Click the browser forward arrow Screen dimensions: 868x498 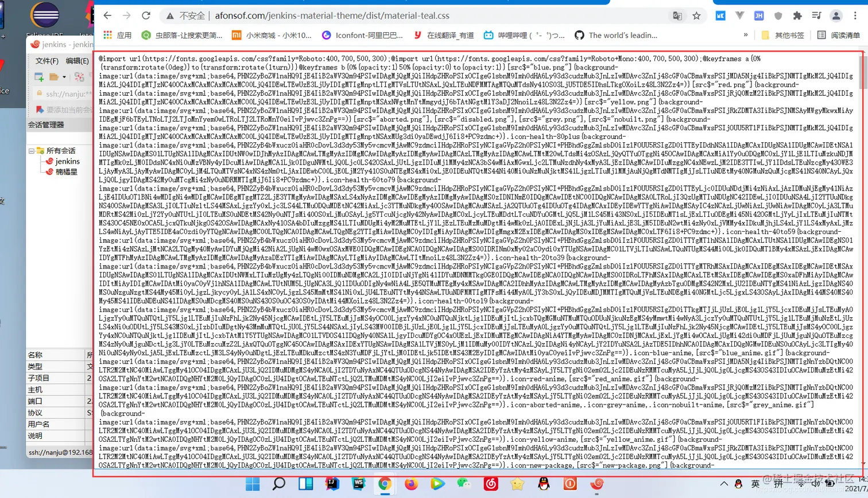pos(126,15)
